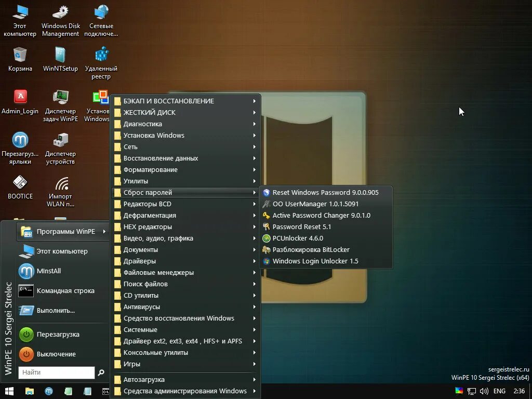532x399 pixels.
Task: Open the Корзина recycle bin icon
Action: [x=20, y=60]
